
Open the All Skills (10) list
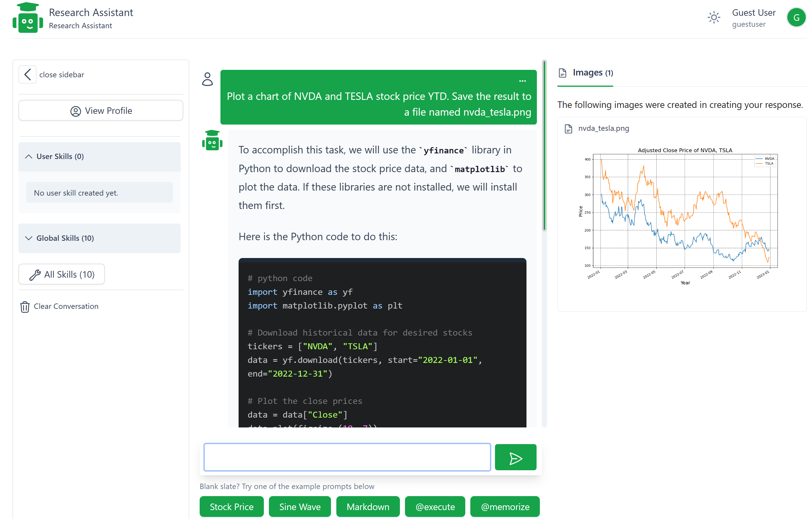62,274
